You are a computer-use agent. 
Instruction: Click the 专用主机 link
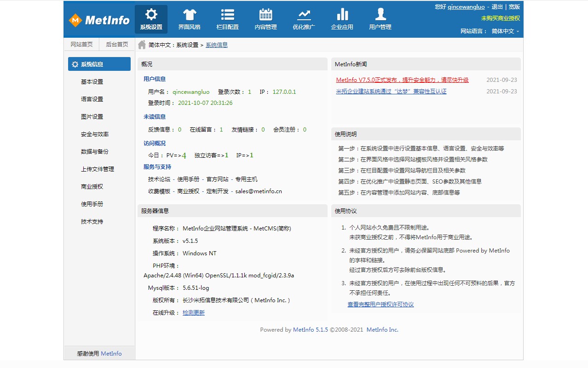click(247, 179)
